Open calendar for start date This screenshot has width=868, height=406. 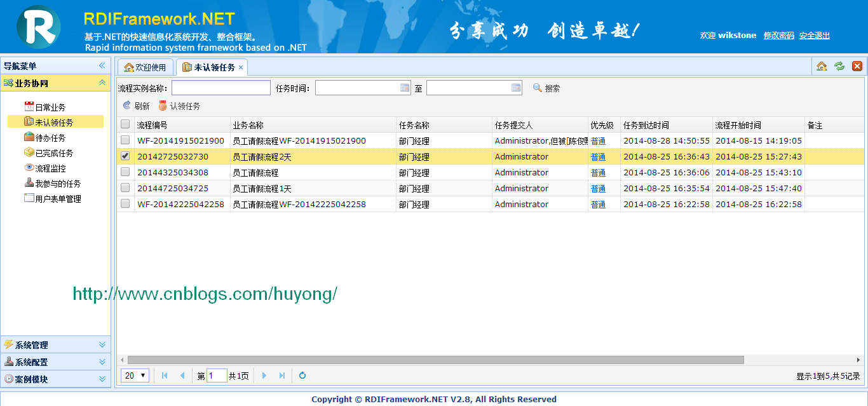pos(405,88)
